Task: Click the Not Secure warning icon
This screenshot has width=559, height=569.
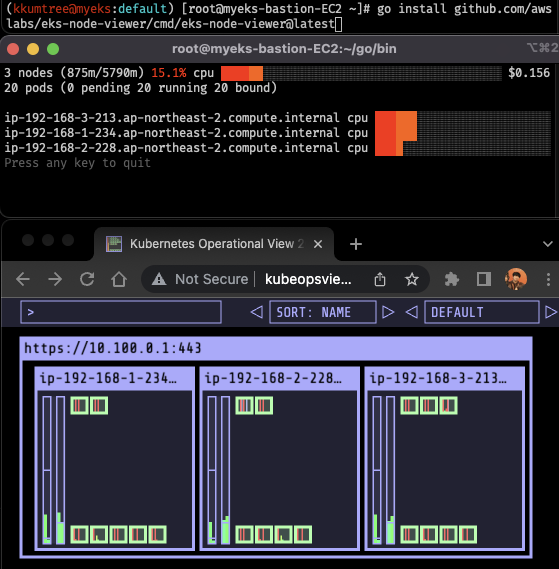Action: (x=159, y=279)
